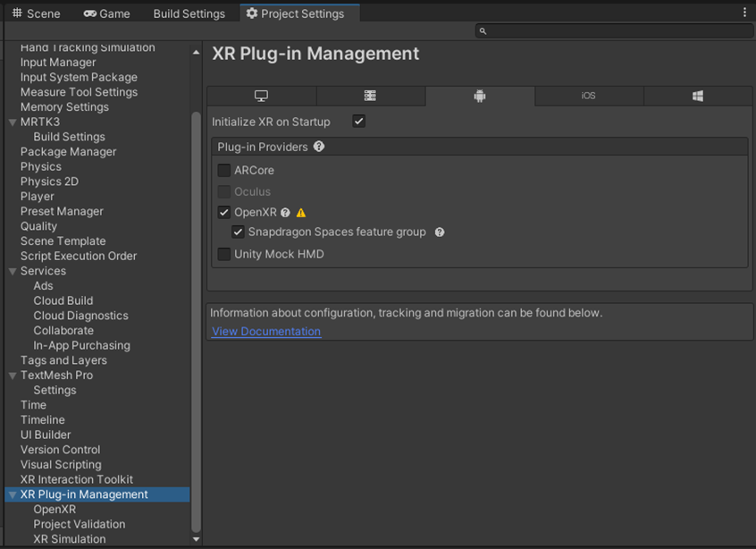Click the OpenXR yellow warning icon
The height and width of the screenshot is (549, 756).
[301, 213]
